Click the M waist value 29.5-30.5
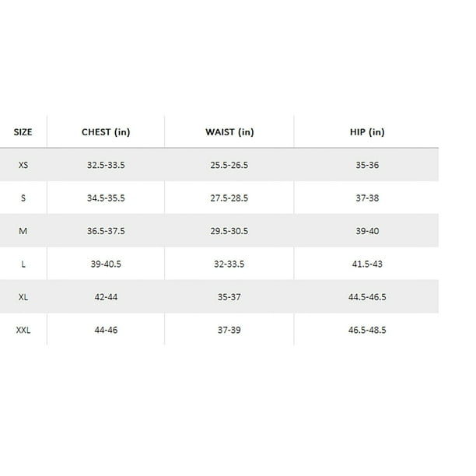The width and height of the screenshot is (476, 476). click(229, 231)
